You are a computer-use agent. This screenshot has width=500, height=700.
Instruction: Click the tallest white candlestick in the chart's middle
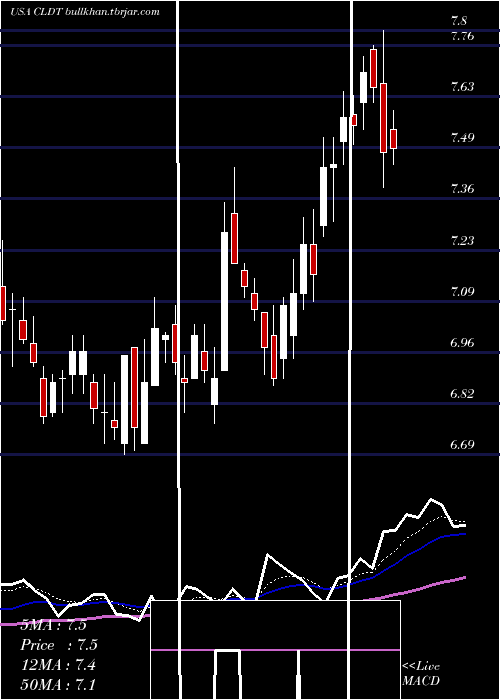[x=224, y=301]
